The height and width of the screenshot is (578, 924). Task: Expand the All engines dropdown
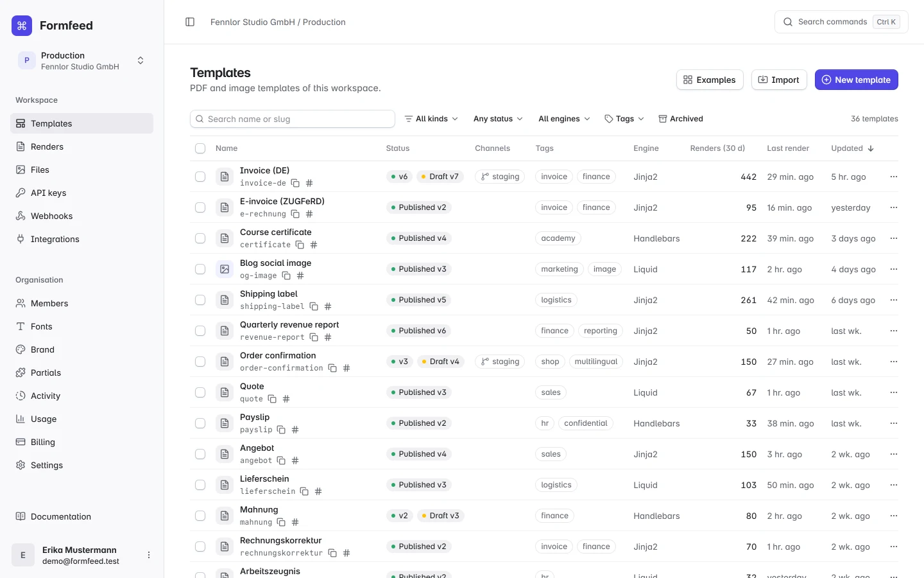[564, 119]
